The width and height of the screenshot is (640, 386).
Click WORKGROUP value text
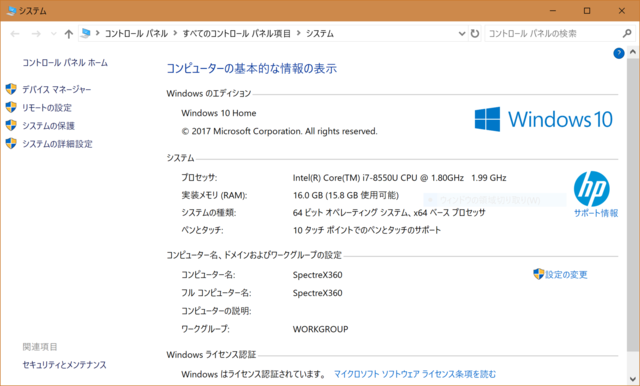[320, 329]
